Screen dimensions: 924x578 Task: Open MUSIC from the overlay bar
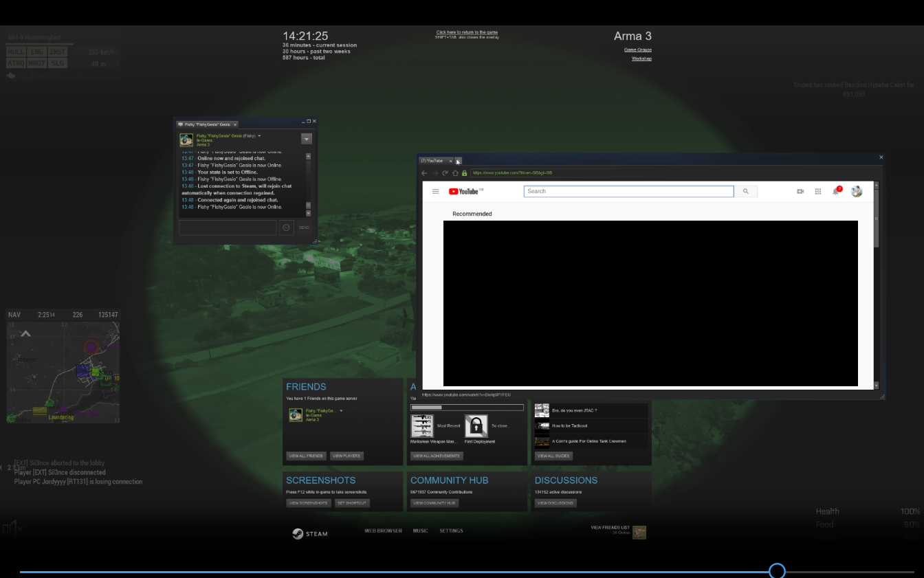(420, 531)
